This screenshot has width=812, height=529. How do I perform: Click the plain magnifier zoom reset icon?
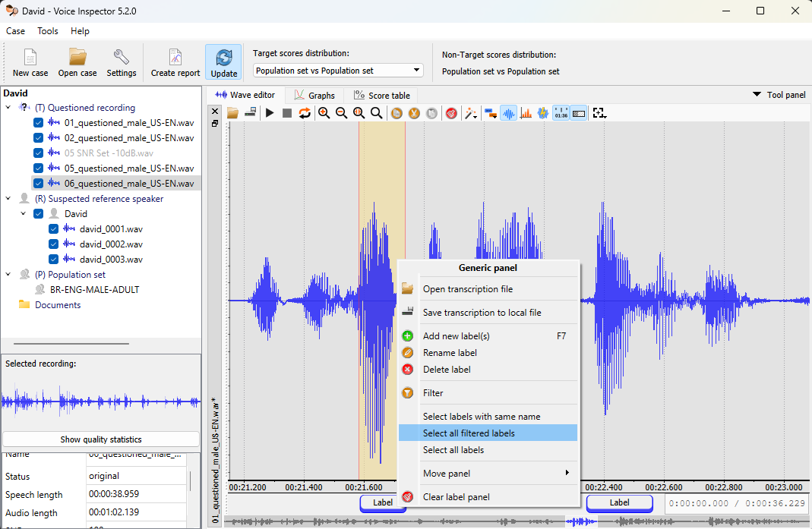tap(377, 113)
